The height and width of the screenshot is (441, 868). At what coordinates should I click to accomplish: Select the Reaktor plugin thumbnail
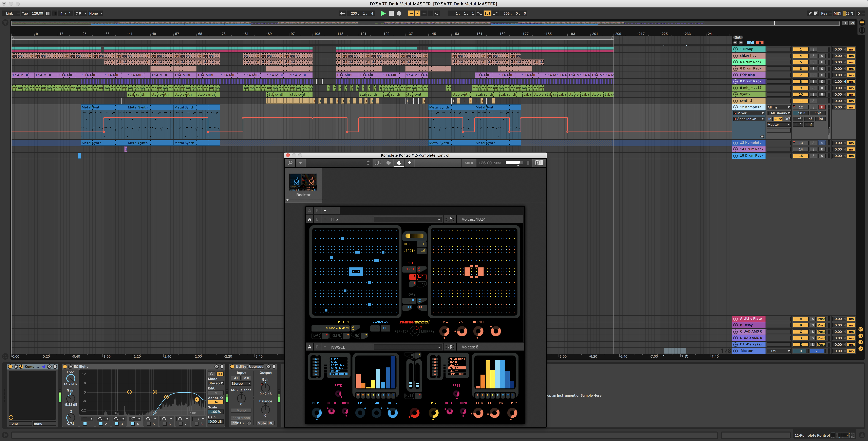coord(303,182)
